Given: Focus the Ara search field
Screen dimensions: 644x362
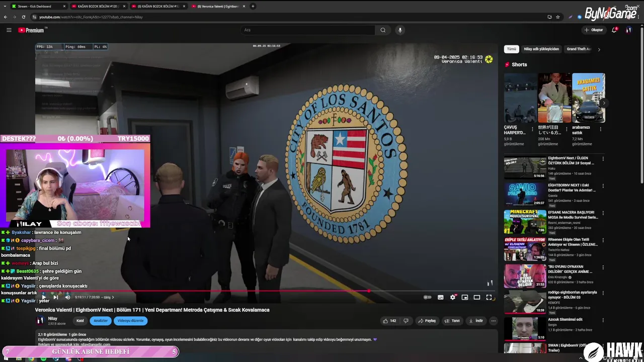Looking at the screenshot, I should click(x=308, y=30).
